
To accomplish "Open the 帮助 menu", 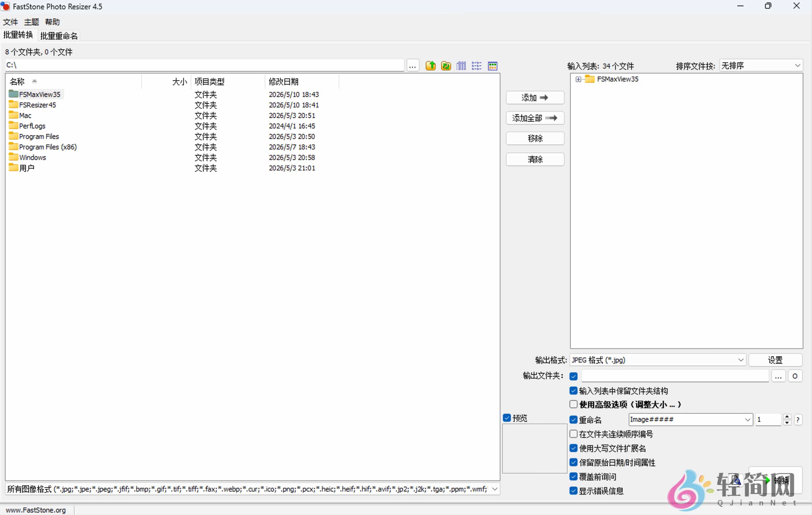I will pyautogui.click(x=52, y=22).
